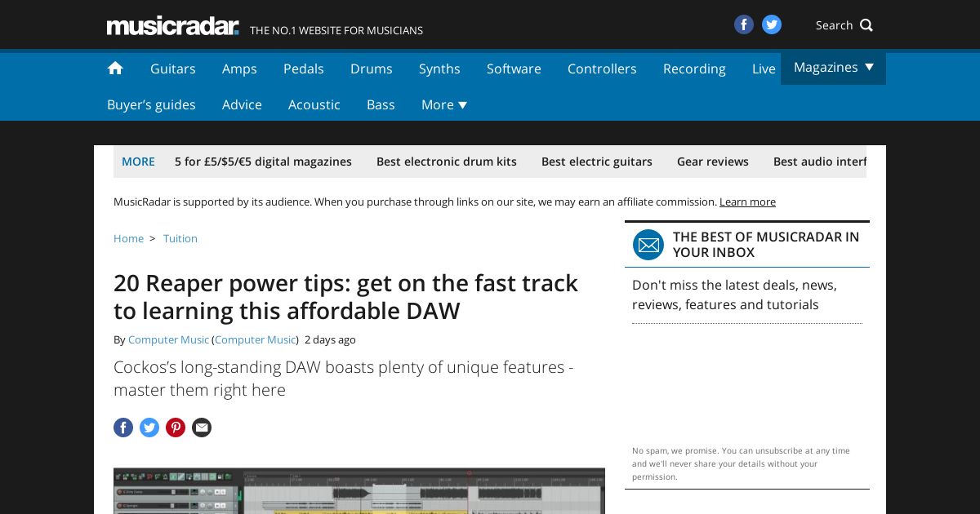The image size is (980, 514).
Task: Open the Amps section
Action: (x=239, y=69)
